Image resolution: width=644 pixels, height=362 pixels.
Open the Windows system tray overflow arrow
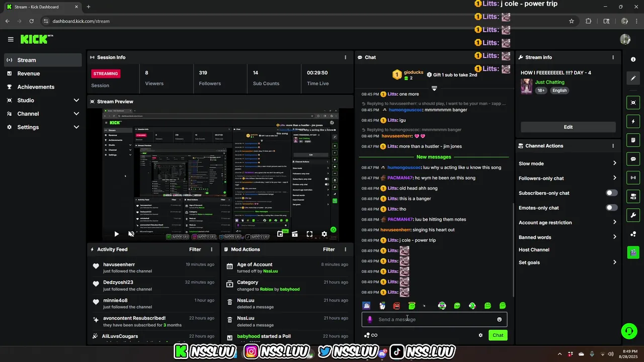(559, 354)
